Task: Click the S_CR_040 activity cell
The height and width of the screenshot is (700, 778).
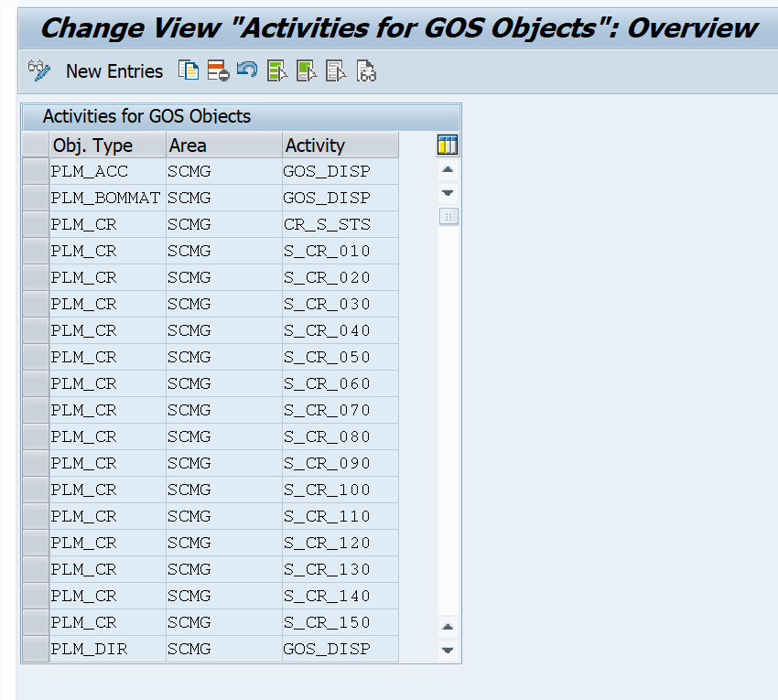Action: [x=340, y=330]
